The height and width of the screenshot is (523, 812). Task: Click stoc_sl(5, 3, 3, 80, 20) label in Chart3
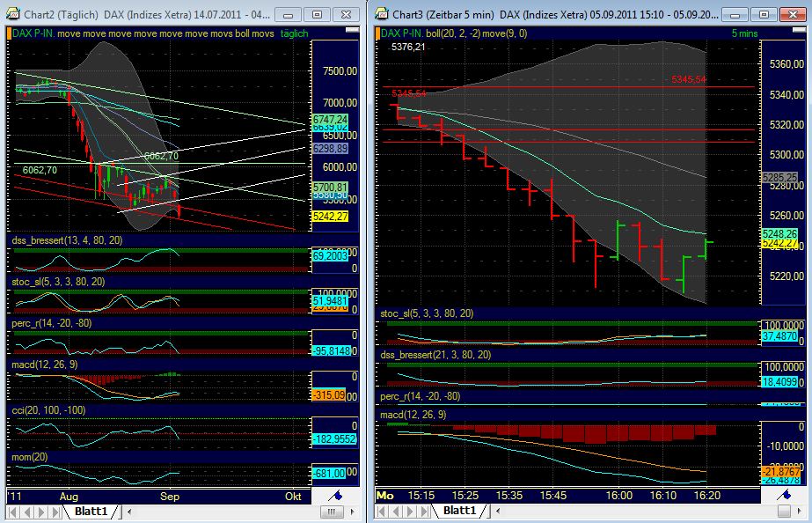coord(427,313)
